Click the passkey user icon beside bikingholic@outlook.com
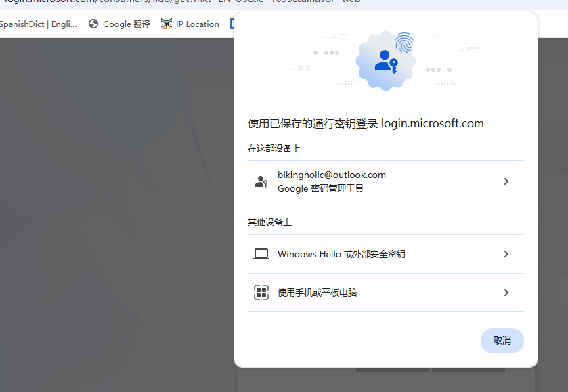This screenshot has width=568, height=392. click(x=261, y=181)
